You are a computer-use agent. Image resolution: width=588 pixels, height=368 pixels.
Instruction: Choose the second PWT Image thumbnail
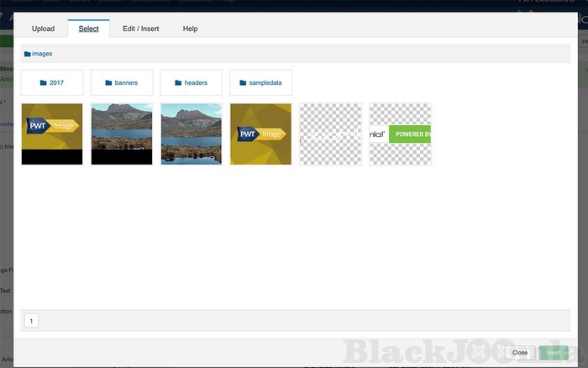[260, 134]
